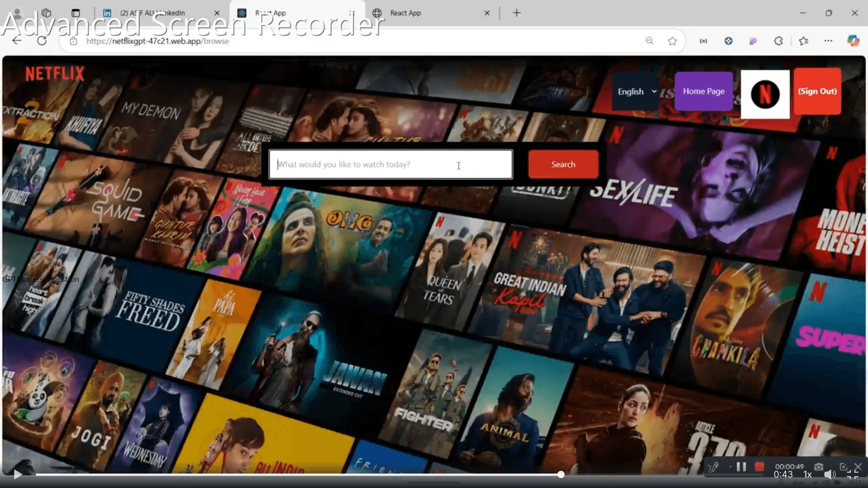Open a new browser tab with plus

point(517,13)
